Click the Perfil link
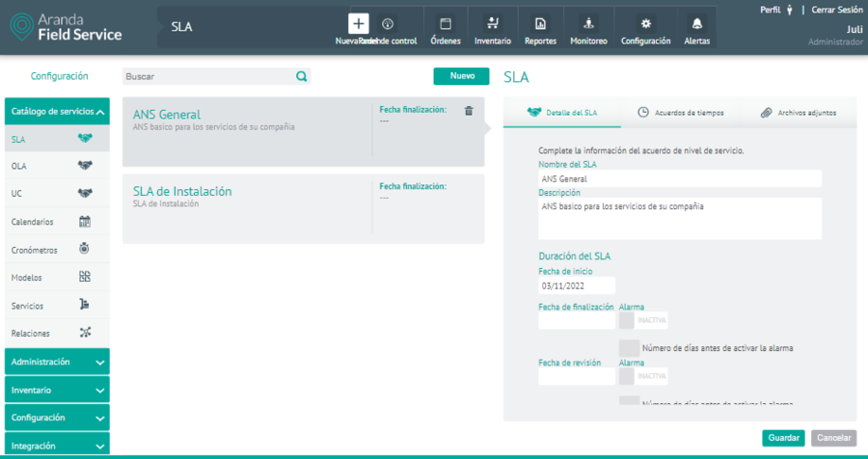The width and height of the screenshot is (868, 459). (x=771, y=10)
